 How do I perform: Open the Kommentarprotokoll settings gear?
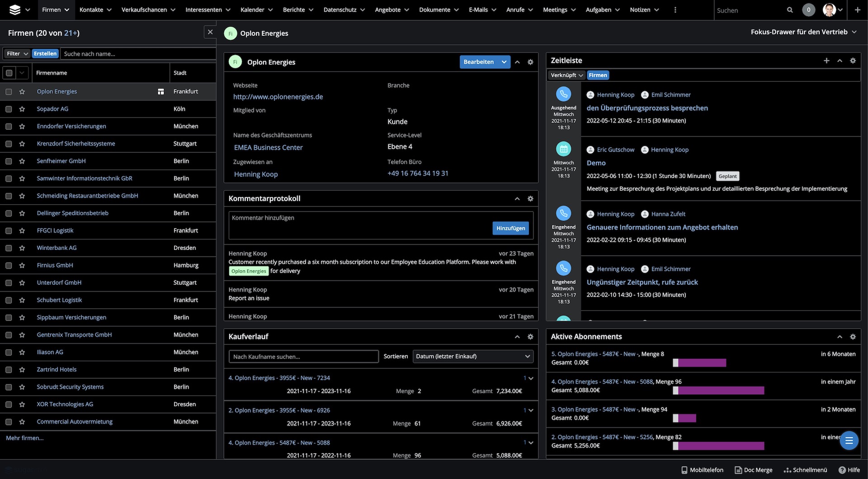(530, 199)
